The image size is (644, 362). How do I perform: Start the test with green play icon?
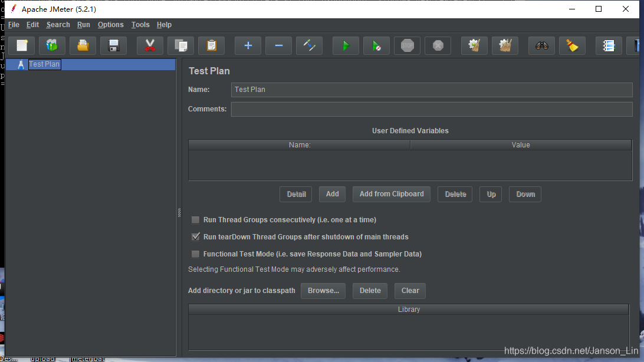(x=346, y=45)
